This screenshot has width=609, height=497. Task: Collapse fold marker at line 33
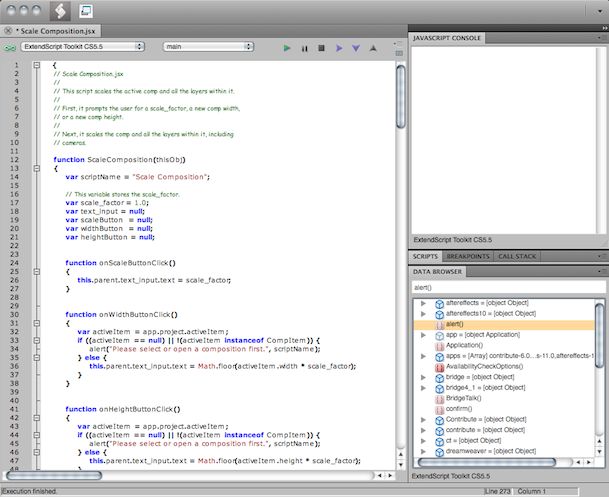37,341
